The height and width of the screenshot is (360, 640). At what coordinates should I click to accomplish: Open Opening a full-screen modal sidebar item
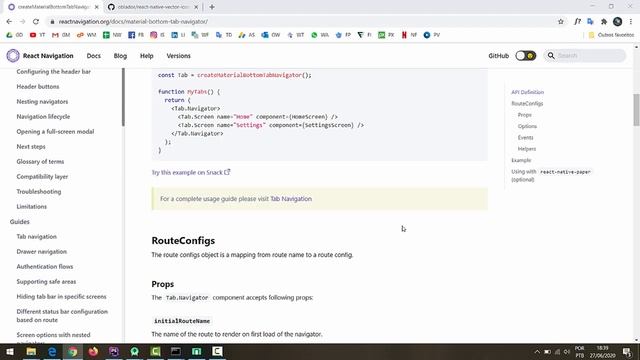coord(55,131)
